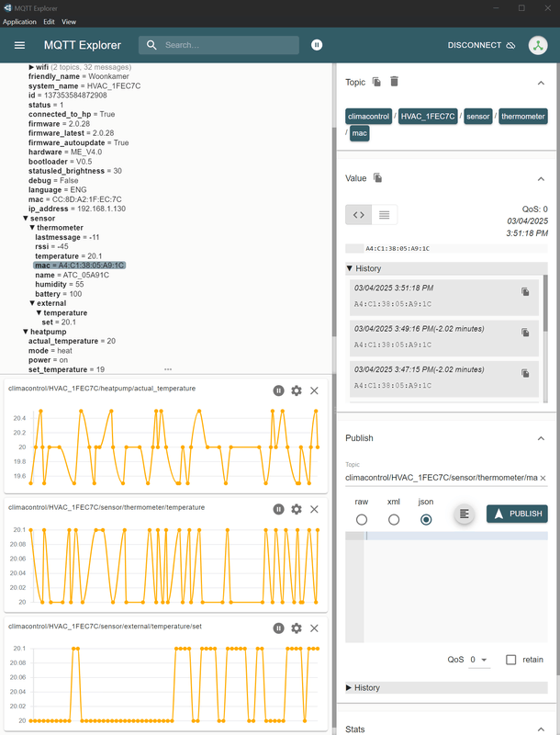Copy the topic path to clipboard
The width and height of the screenshot is (560, 735).
[x=376, y=82]
